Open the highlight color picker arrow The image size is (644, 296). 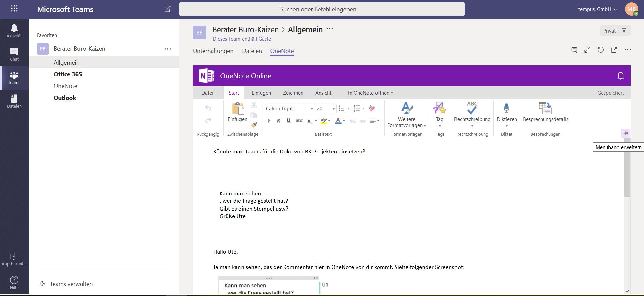coord(329,121)
